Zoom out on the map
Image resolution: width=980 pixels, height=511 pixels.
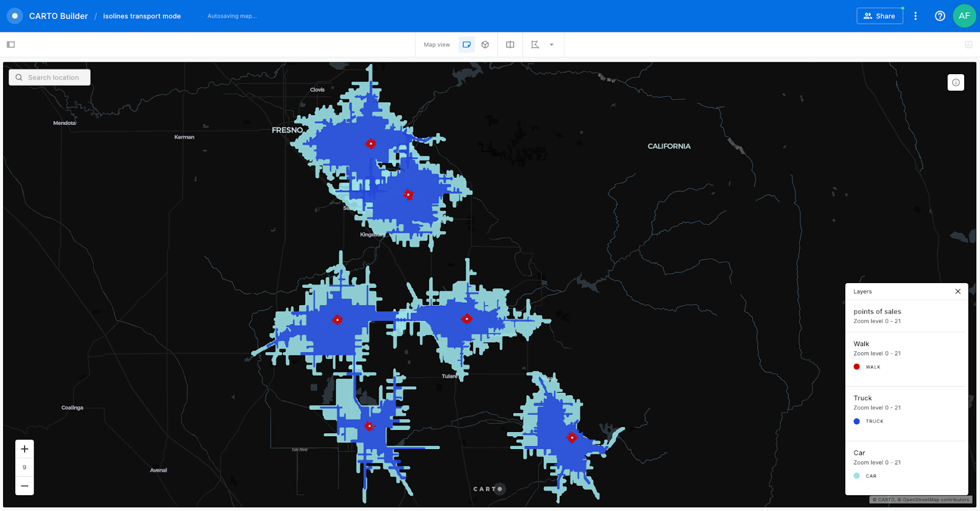(x=24, y=486)
